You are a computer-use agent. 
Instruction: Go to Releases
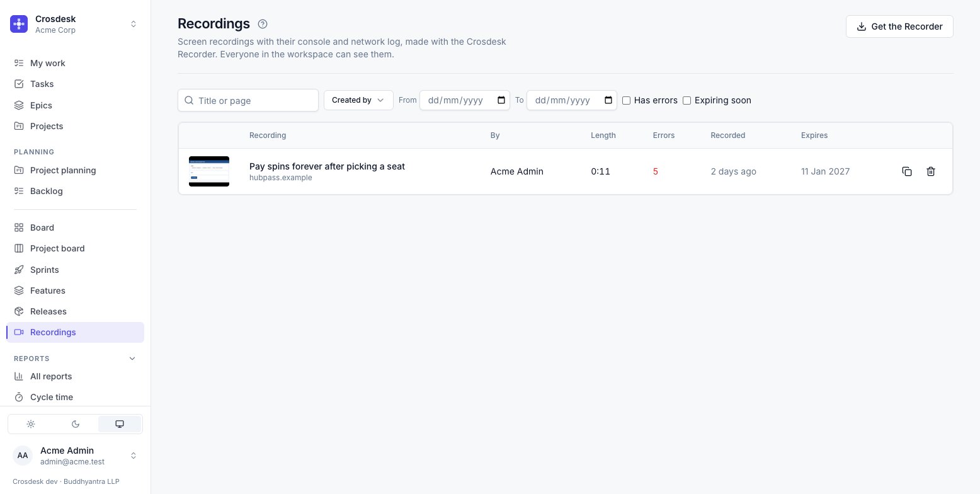[76, 311]
